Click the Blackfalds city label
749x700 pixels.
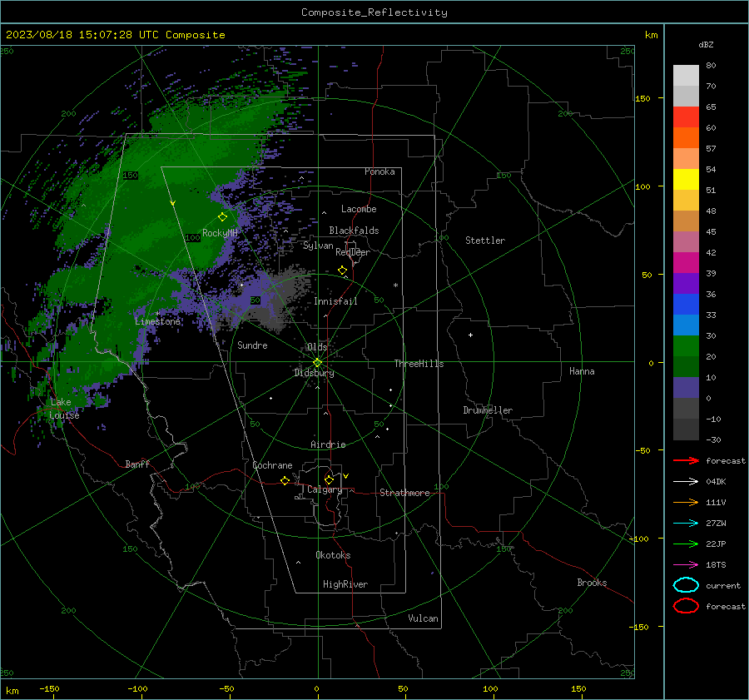pos(354,231)
